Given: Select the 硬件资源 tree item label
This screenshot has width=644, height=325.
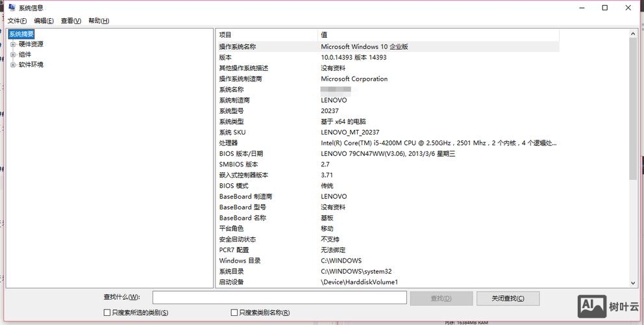Looking at the screenshot, I should 31,44.
